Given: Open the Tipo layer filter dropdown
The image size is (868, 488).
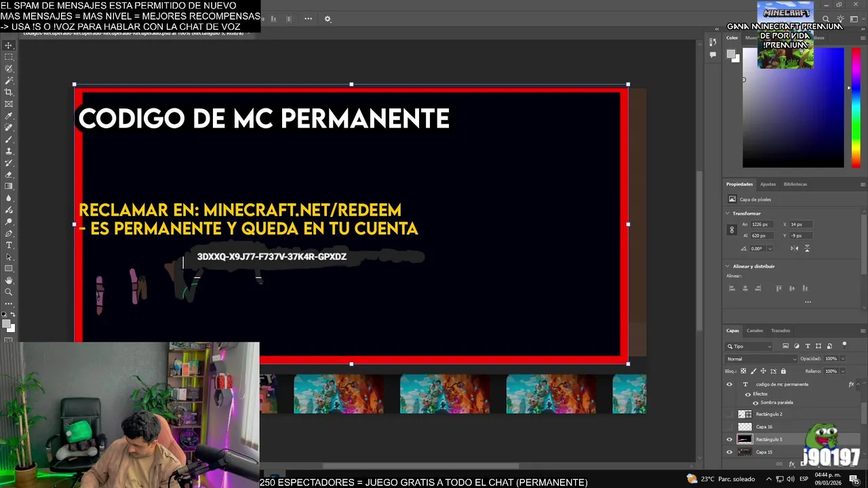Looking at the screenshot, I should pos(749,346).
